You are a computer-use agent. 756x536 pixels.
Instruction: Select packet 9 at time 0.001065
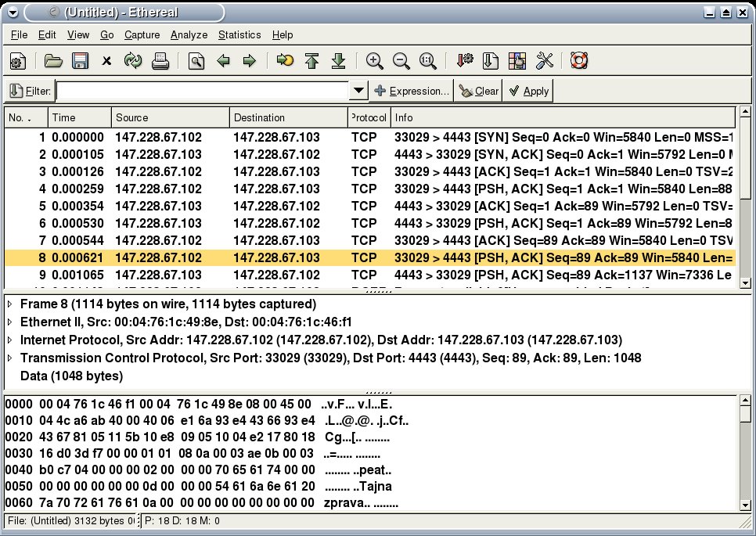click(x=370, y=275)
